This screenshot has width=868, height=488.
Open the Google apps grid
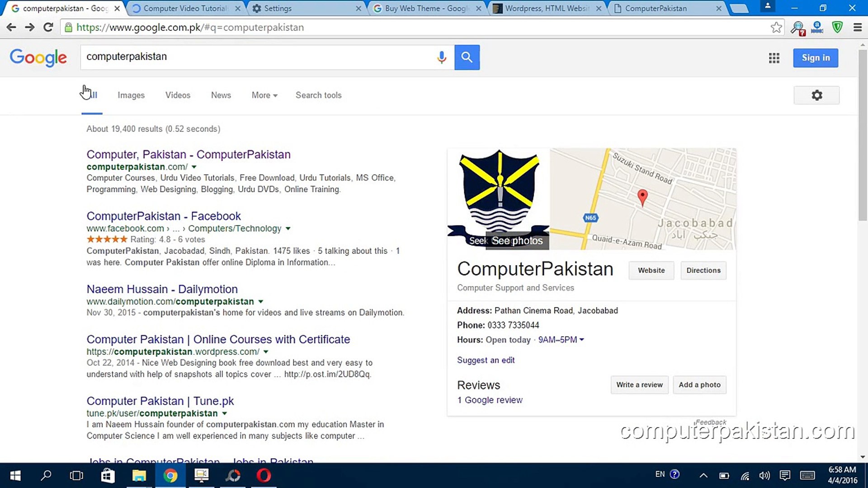pos(774,58)
